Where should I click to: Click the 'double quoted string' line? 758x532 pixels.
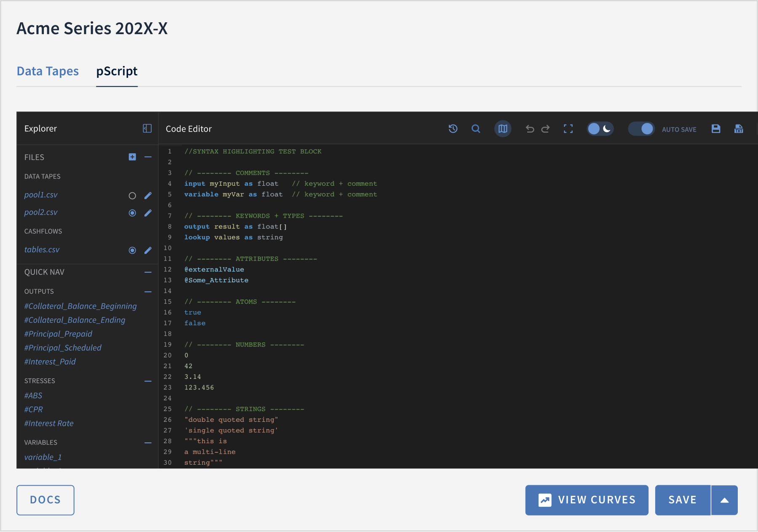pos(231,420)
